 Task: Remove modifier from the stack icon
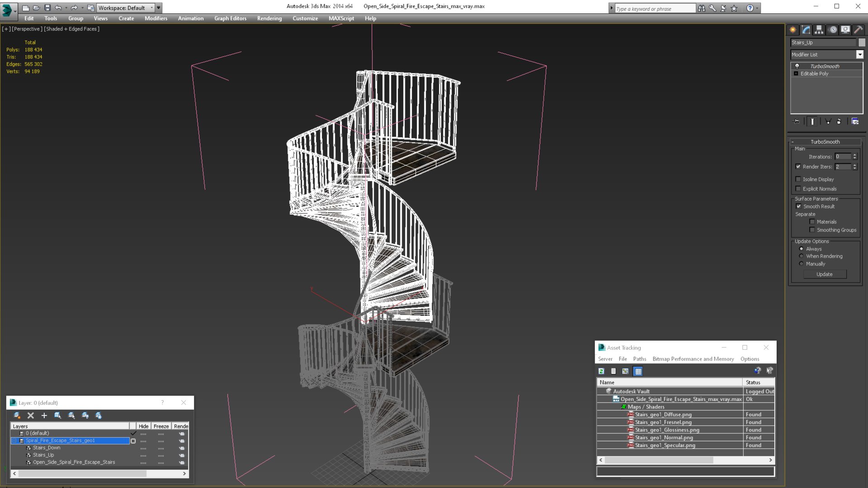point(839,121)
